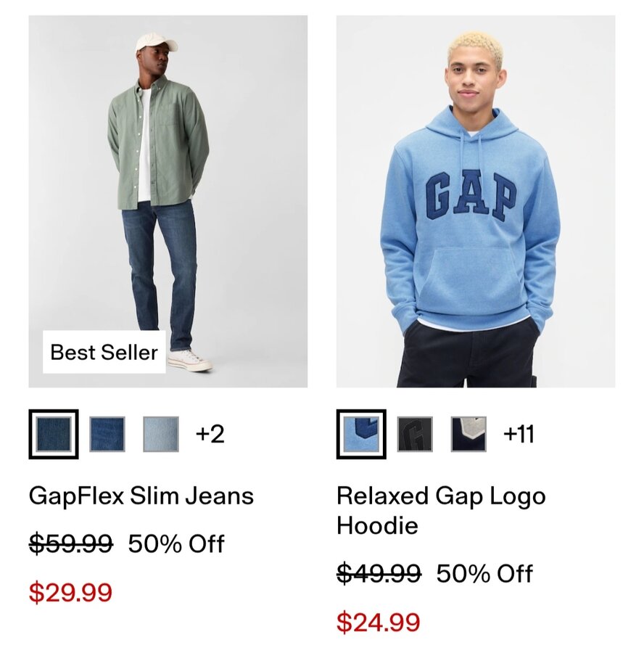This screenshot has height=653, width=644.
Task: Choose the medium blue denim swatch
Action: click(107, 434)
